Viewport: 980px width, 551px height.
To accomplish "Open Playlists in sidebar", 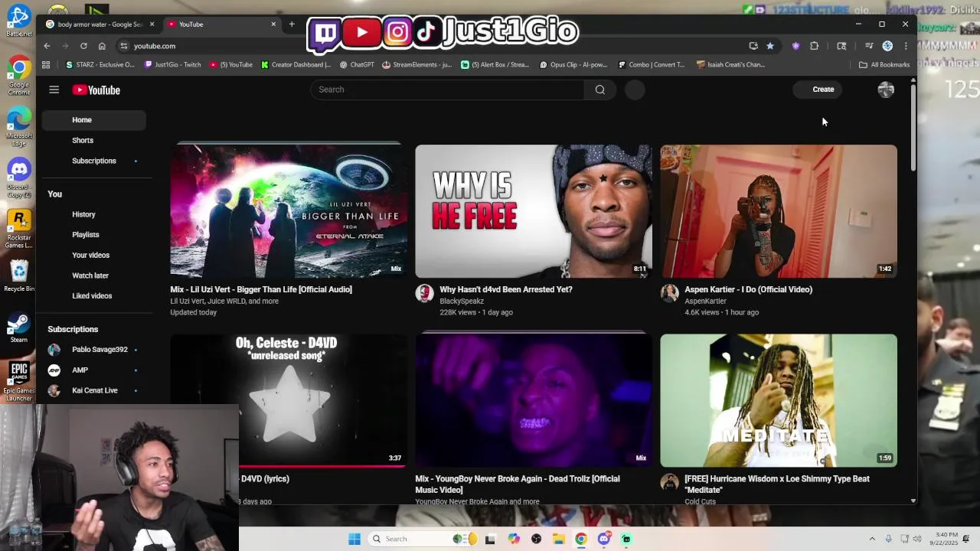I will click(94, 235).
